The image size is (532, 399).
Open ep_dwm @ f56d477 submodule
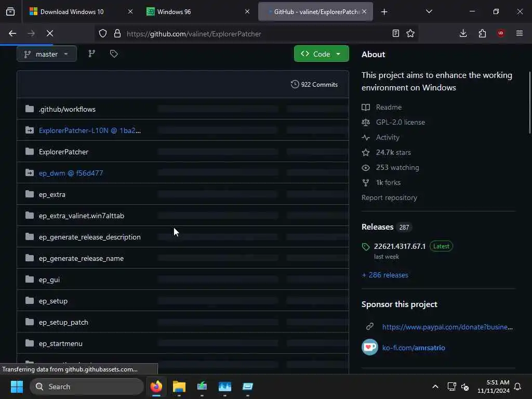[x=71, y=173]
